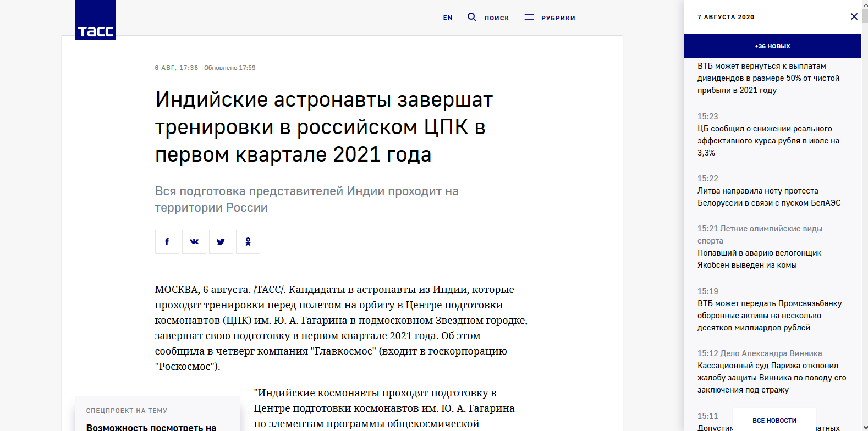This screenshot has height=431, width=868.
Task: Click the first article paragraph starting МОСКВА, 6 августа
Action: pos(341,328)
